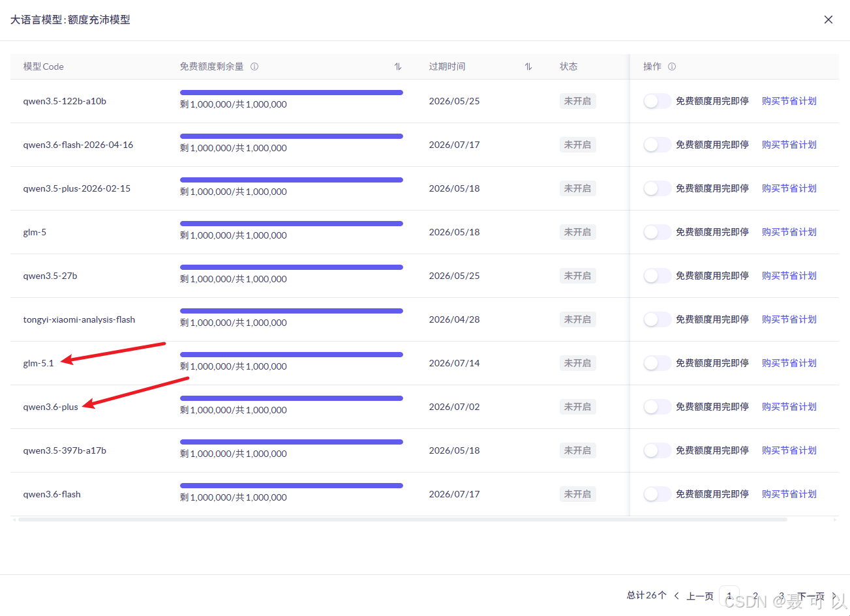Click info icon next to 操作 header
The width and height of the screenshot is (850, 616).
[x=672, y=66]
